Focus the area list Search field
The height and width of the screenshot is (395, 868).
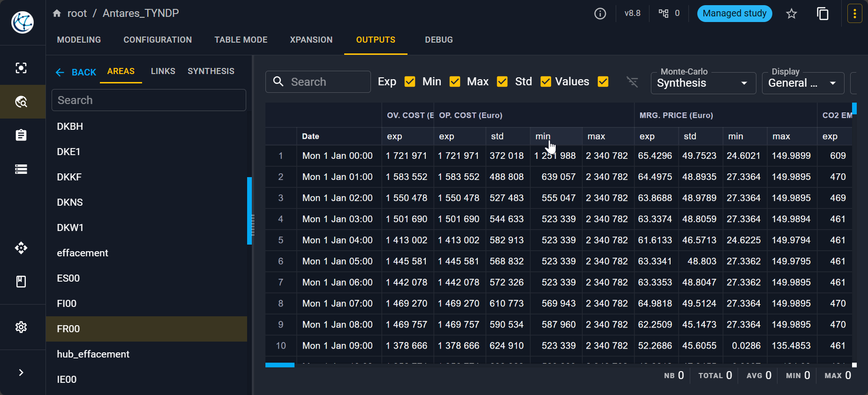(149, 100)
